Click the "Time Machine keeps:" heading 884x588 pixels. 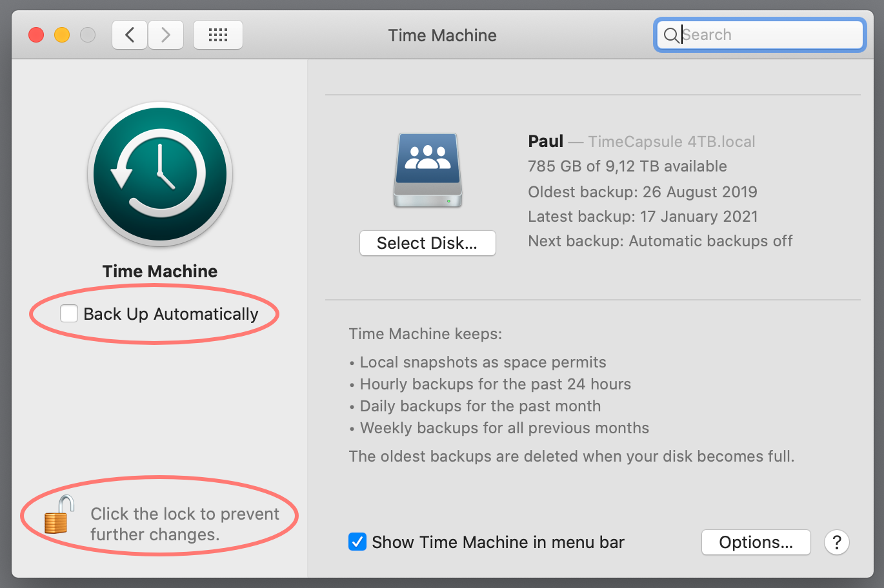(425, 334)
